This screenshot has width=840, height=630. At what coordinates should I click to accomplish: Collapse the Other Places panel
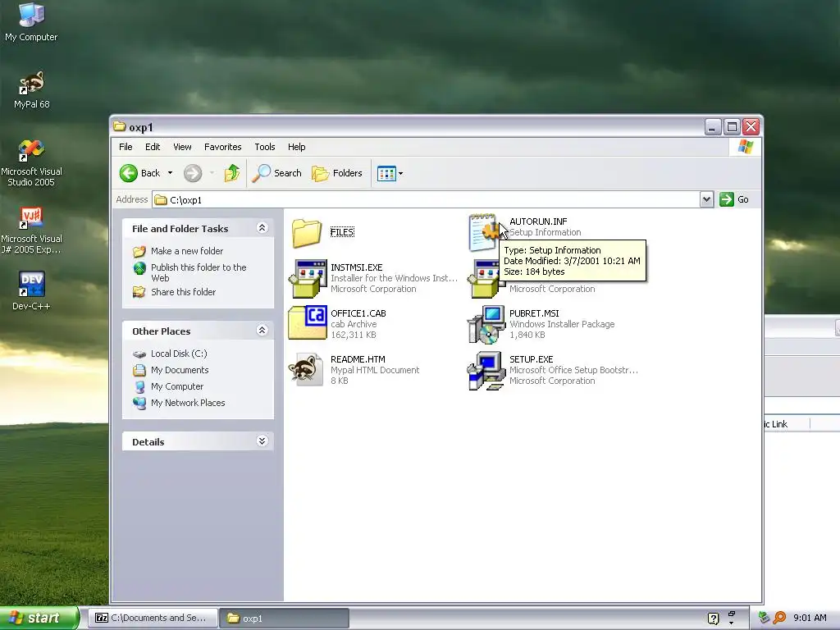click(x=262, y=330)
